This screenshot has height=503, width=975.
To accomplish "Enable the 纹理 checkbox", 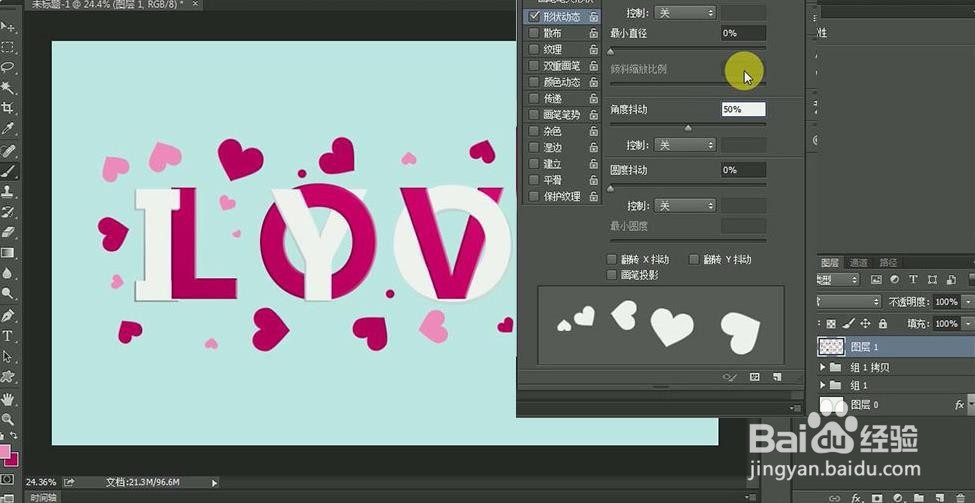I will tap(534, 49).
